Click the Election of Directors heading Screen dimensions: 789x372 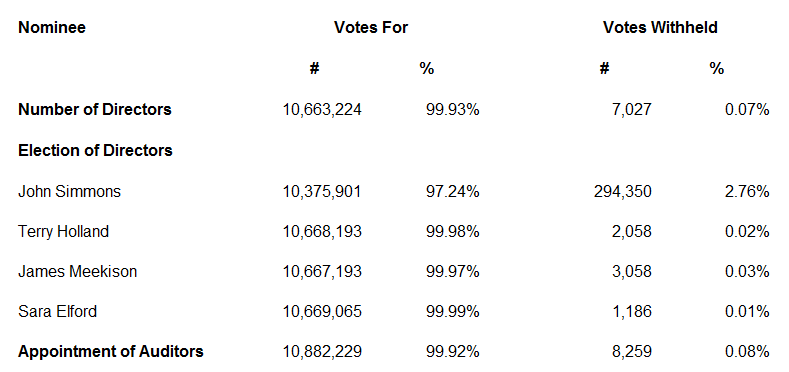95,150
